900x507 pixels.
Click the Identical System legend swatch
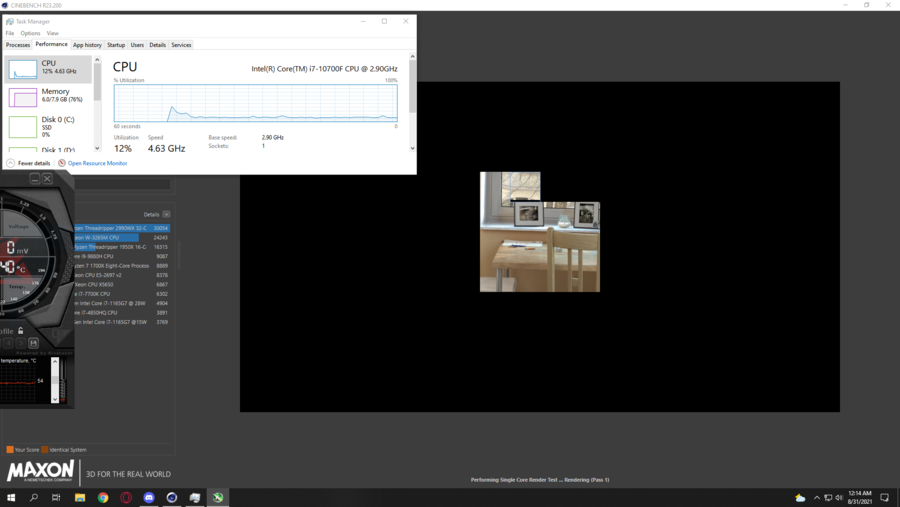pyautogui.click(x=45, y=450)
